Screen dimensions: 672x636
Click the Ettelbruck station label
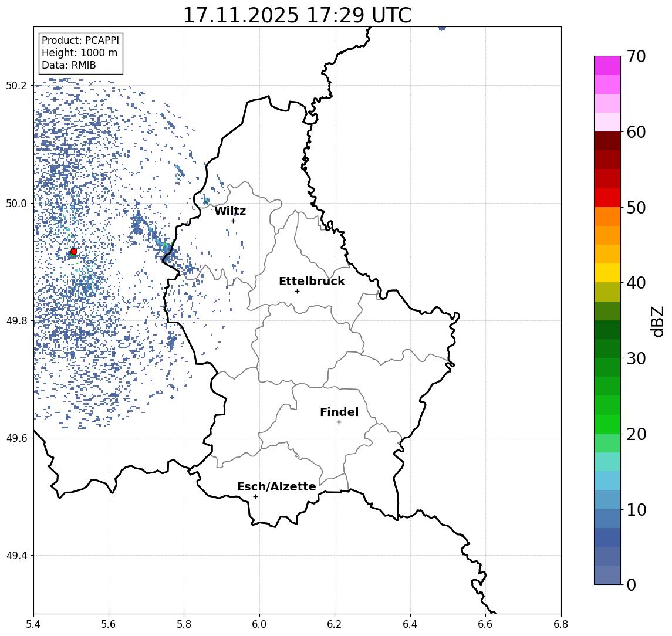312,281
